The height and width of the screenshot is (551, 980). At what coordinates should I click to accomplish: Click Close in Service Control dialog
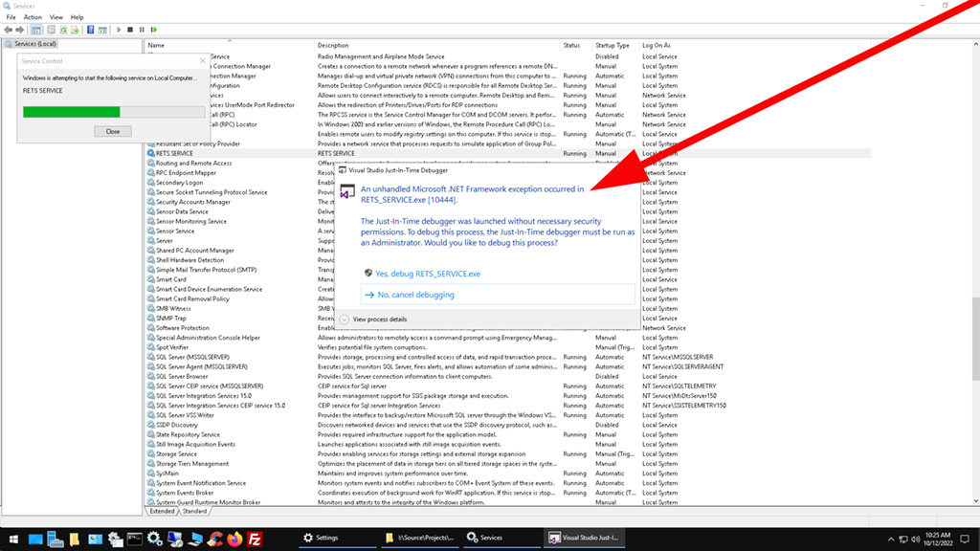[x=112, y=131]
